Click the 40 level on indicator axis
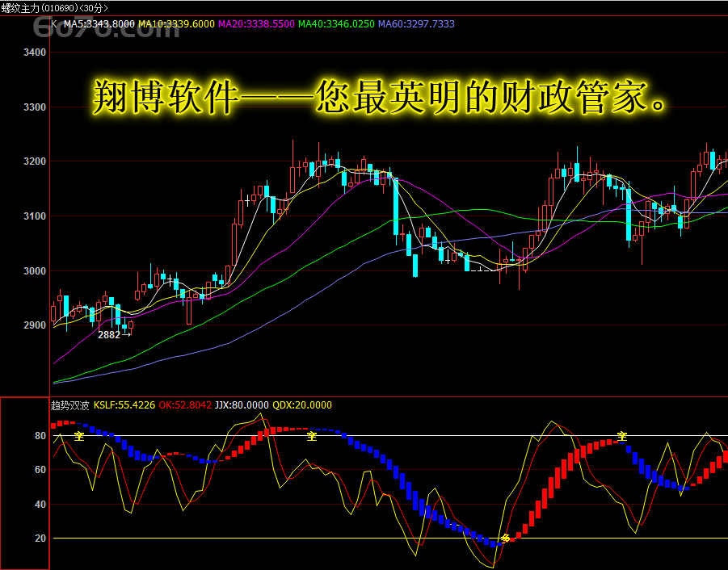The height and width of the screenshot is (570, 728). point(40,504)
